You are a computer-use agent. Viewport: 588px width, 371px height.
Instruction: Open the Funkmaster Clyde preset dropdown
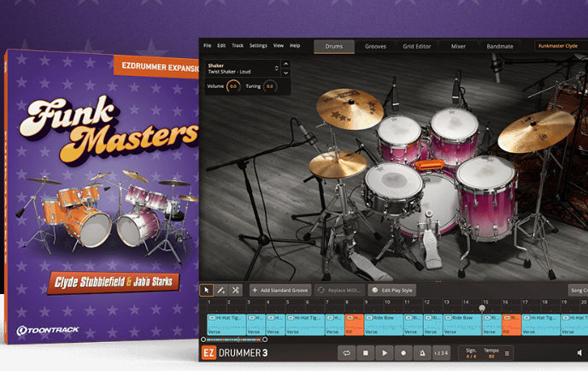[x=561, y=46]
